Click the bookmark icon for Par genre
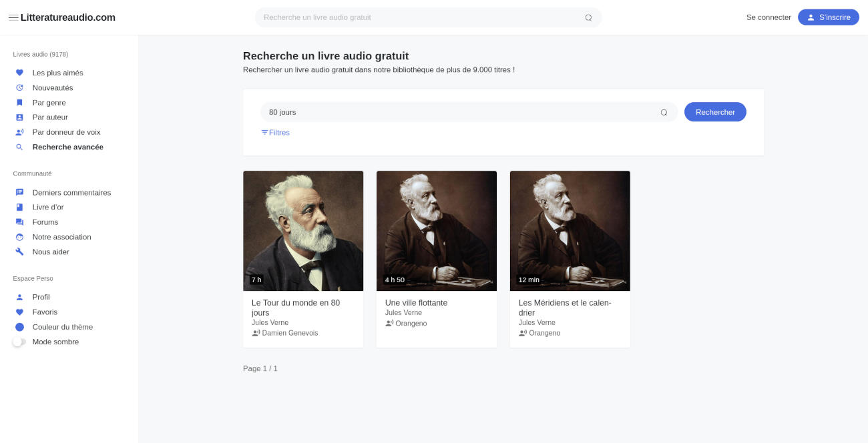This screenshot has height=443, width=868. [19, 103]
